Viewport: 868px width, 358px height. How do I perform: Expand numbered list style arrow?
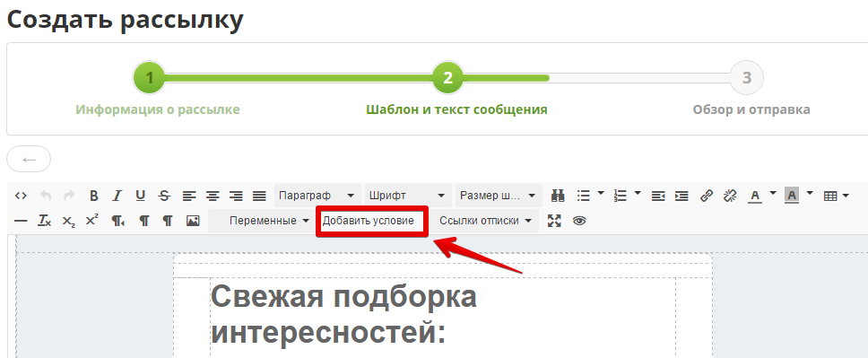point(638,194)
